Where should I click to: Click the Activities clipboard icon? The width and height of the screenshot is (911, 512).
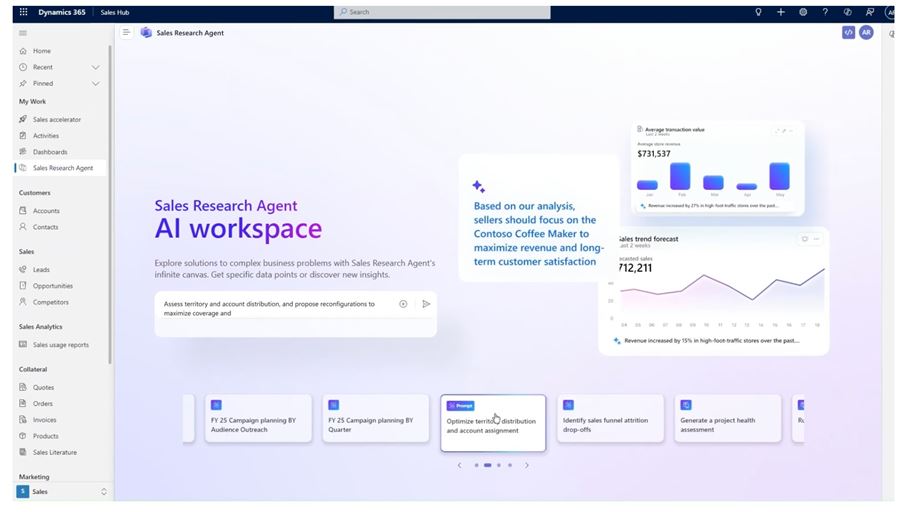(23, 135)
